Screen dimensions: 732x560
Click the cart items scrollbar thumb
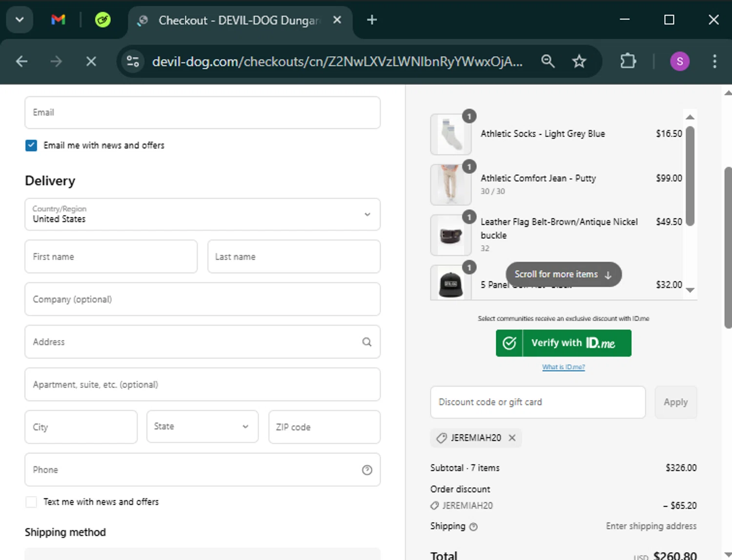(x=690, y=176)
